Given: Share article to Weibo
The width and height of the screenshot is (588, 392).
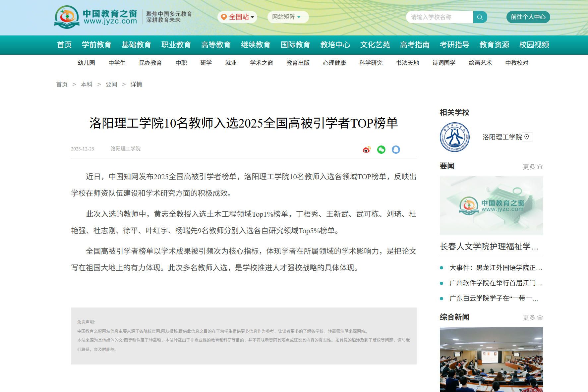Looking at the screenshot, I should tap(366, 150).
